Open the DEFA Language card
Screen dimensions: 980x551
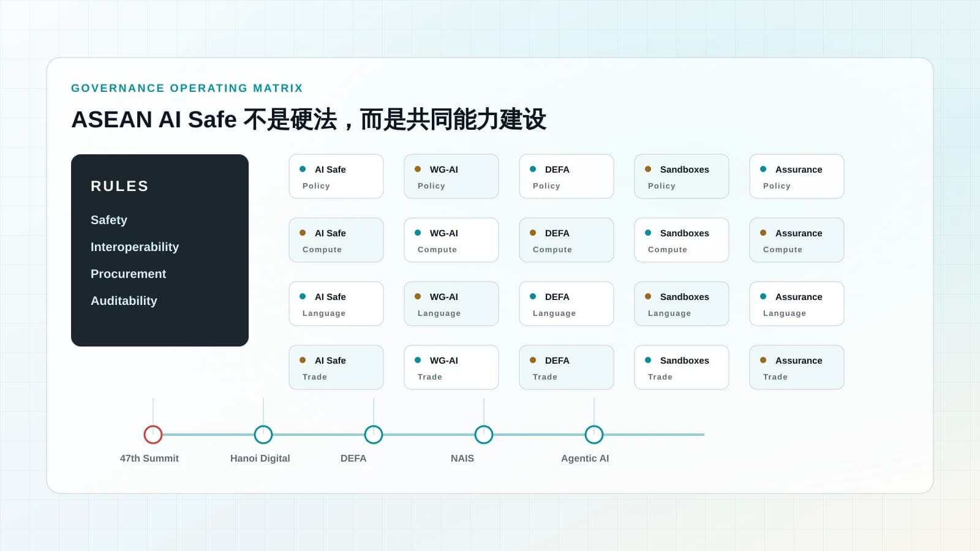(x=567, y=304)
